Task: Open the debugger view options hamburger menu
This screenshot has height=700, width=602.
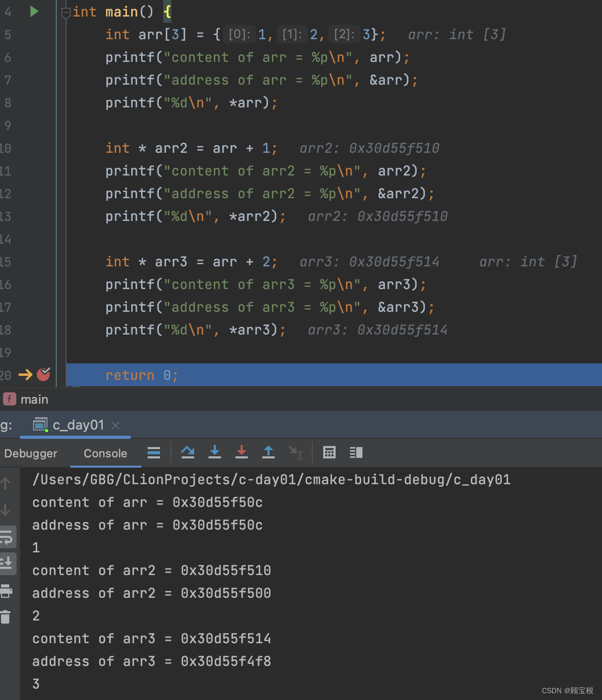Action: click(x=153, y=453)
